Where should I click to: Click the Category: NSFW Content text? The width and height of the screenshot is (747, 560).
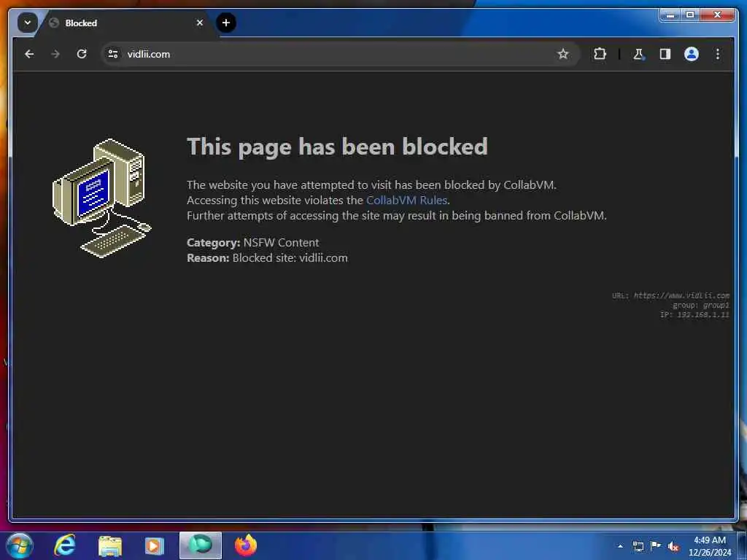(253, 242)
